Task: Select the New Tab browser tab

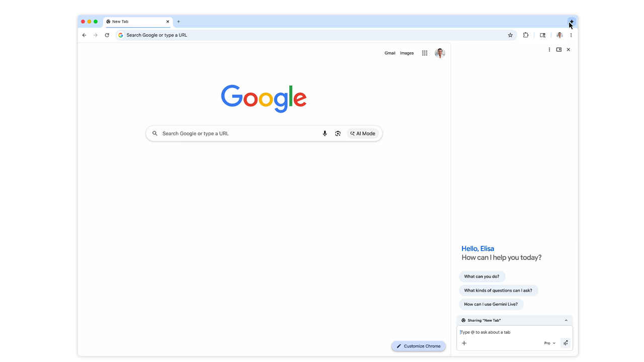Action: (x=136, y=22)
